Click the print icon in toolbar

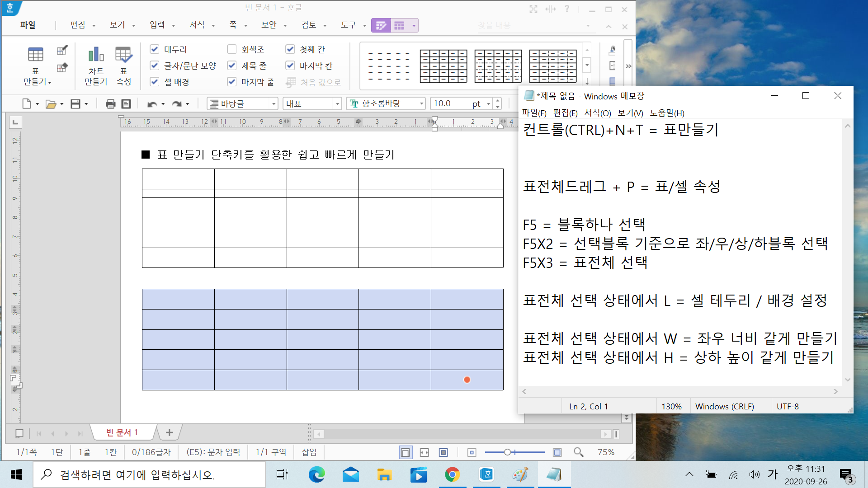tap(110, 104)
